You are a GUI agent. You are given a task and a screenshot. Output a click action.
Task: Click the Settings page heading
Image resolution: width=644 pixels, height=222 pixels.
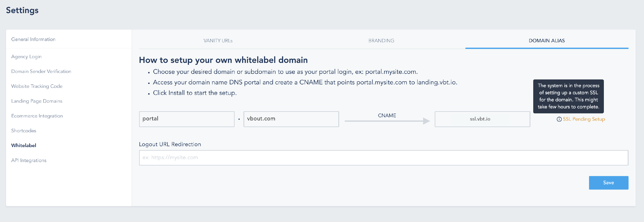22,10
